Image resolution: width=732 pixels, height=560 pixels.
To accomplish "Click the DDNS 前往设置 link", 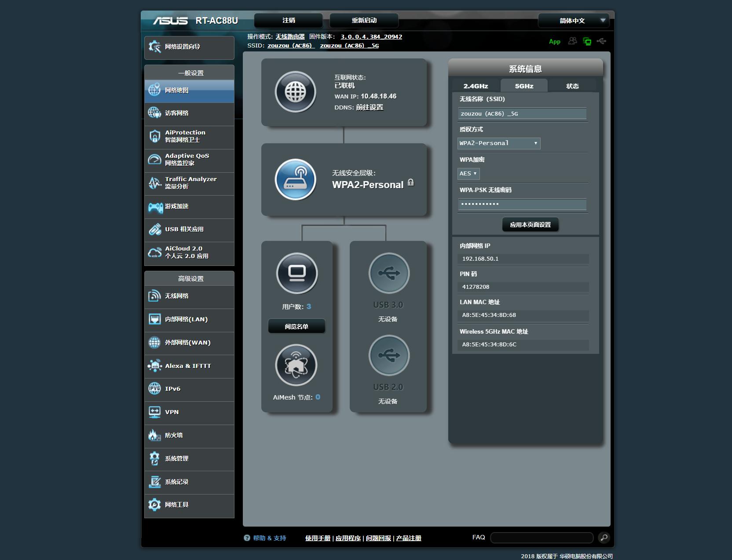I will 370,107.
